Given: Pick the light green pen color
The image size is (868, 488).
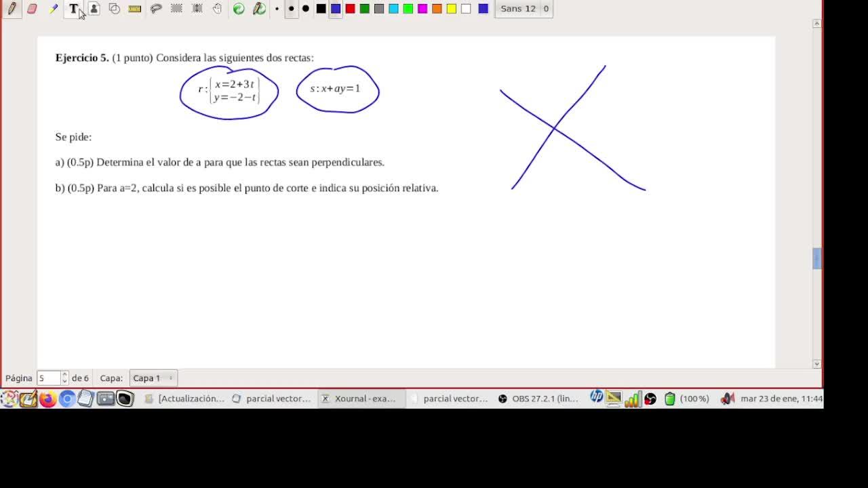Looking at the screenshot, I should click(408, 9).
